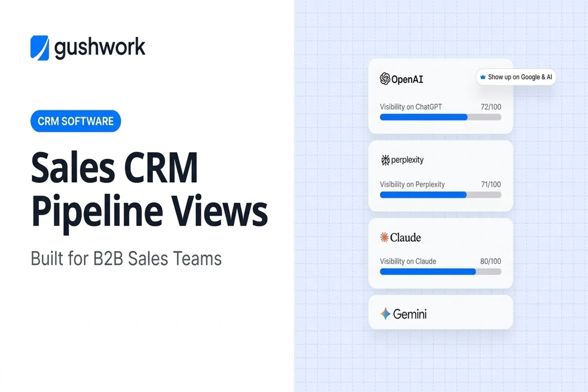
Task: Click the 72/100 score value
Action: [491, 107]
